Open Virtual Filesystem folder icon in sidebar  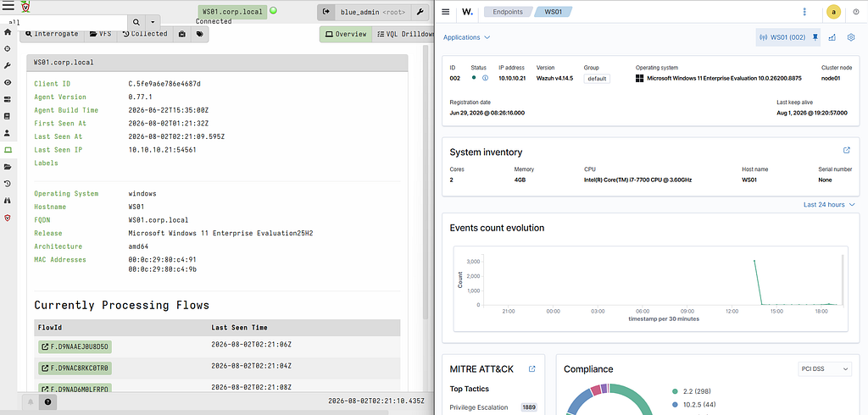[7, 167]
